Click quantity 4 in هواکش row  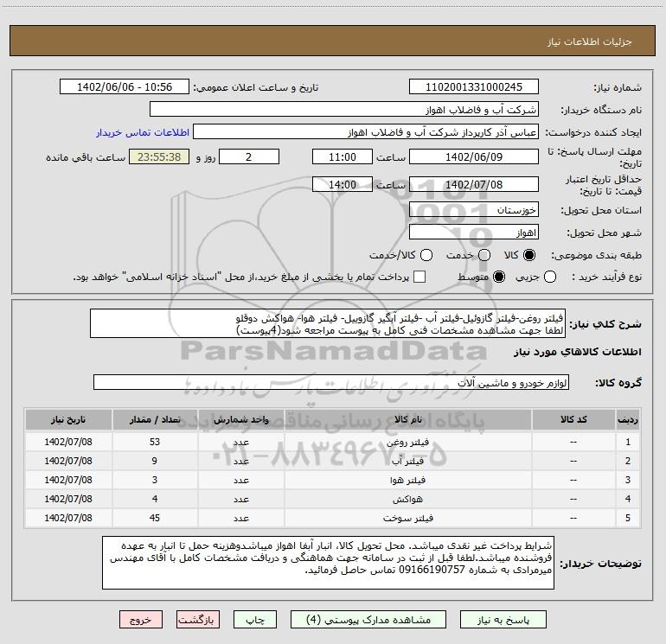[155, 499]
